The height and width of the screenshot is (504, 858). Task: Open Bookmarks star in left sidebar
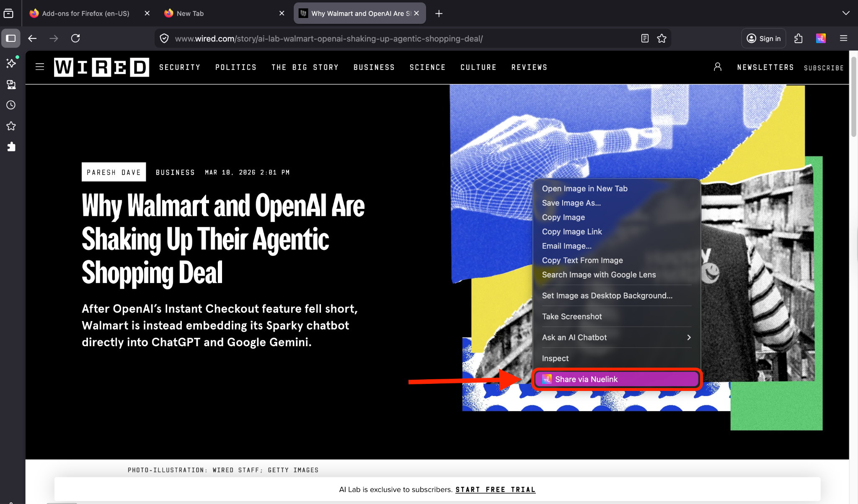coord(11,126)
